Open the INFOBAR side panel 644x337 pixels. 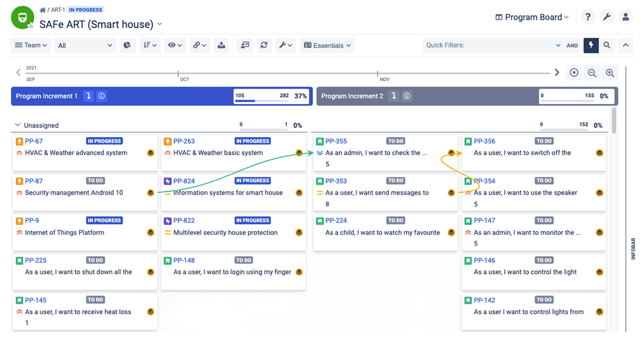[633, 249]
